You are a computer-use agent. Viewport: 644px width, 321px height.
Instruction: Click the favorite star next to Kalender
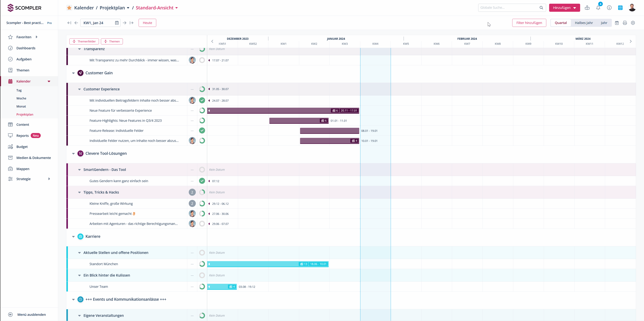[x=69, y=8]
